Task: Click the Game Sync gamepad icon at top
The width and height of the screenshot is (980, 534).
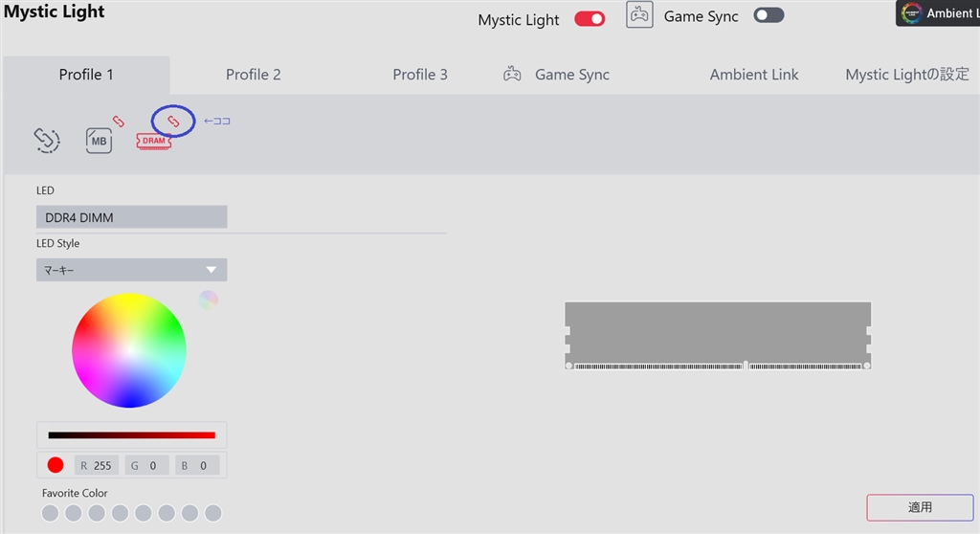Action: [x=639, y=15]
